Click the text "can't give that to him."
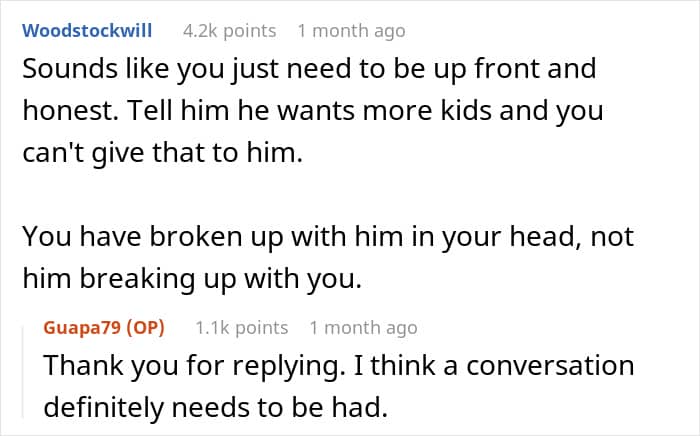 point(162,153)
